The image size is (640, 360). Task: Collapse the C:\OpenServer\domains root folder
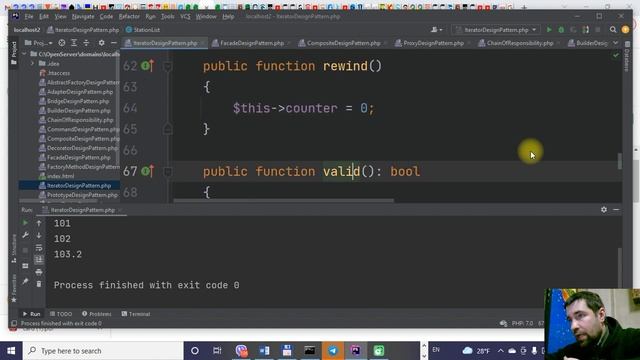point(24,54)
